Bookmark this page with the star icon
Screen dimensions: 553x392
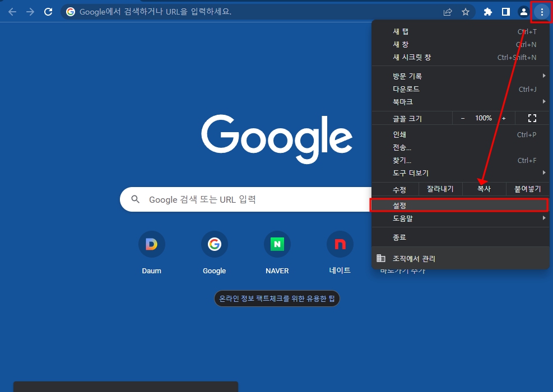(466, 12)
